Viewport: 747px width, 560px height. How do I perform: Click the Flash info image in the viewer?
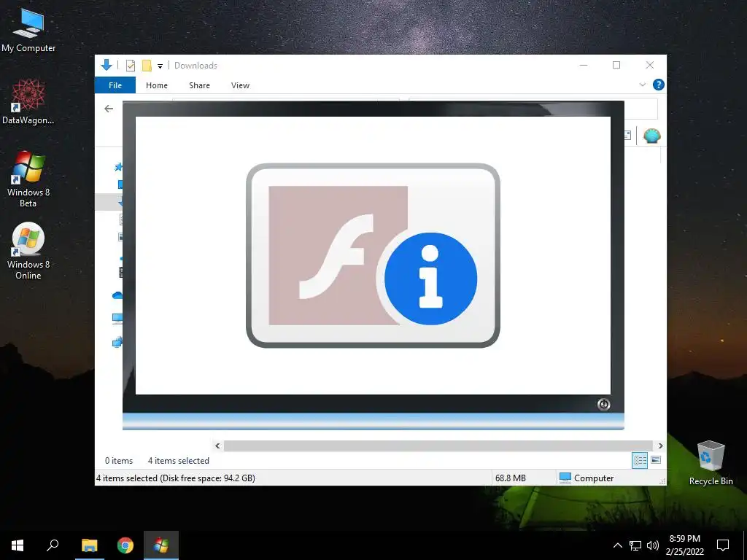click(x=373, y=255)
